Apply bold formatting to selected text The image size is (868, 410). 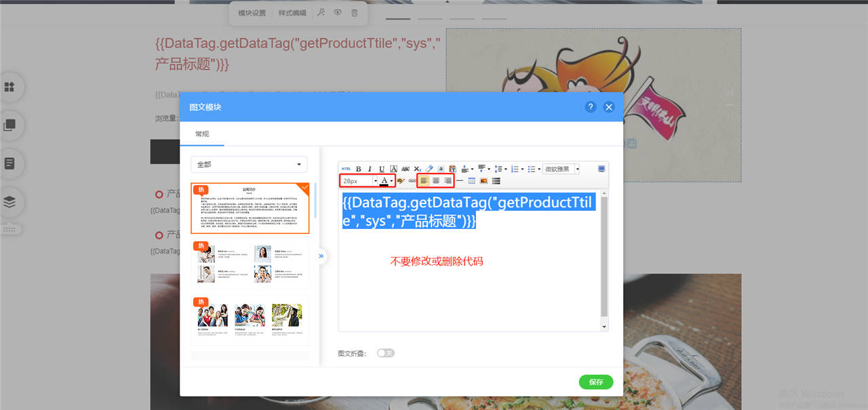point(359,169)
